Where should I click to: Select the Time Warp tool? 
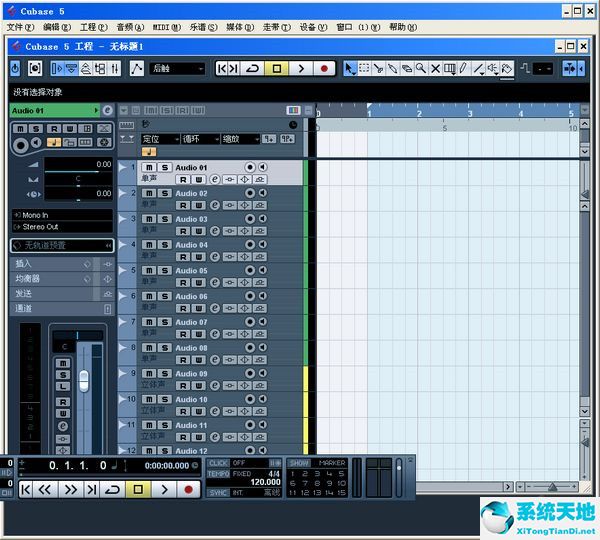[x=449, y=69]
